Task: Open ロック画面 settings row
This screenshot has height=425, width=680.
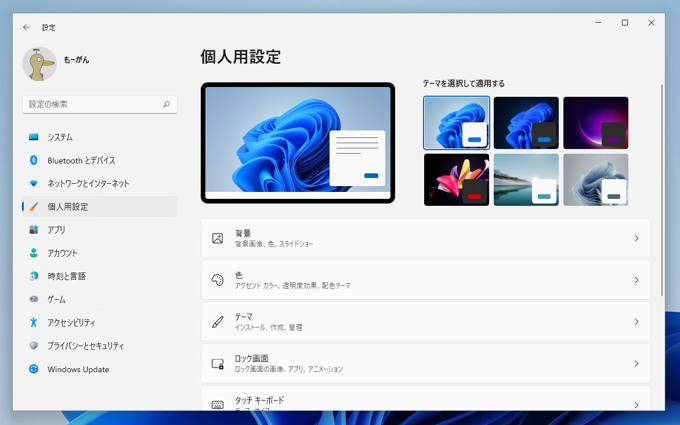Action: tap(425, 363)
